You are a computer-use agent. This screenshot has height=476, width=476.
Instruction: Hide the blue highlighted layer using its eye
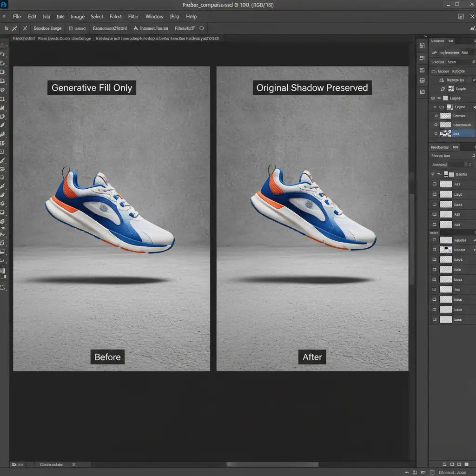[x=436, y=133]
